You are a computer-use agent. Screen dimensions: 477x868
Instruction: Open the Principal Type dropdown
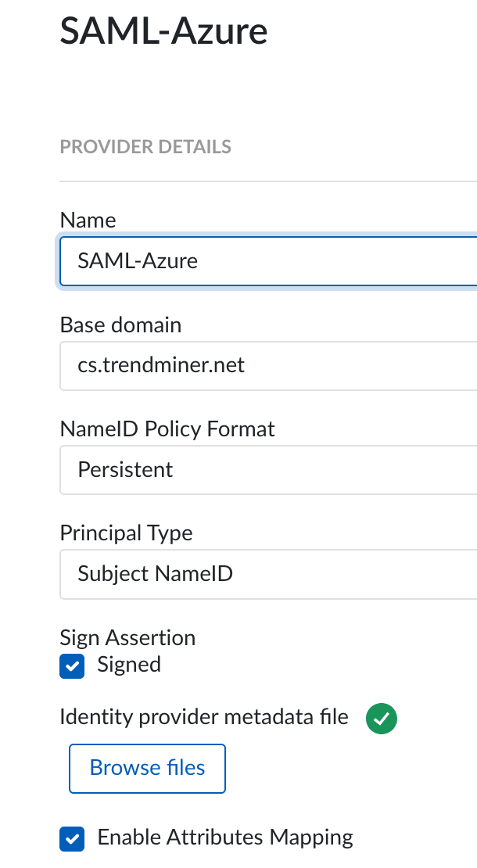tap(266, 574)
